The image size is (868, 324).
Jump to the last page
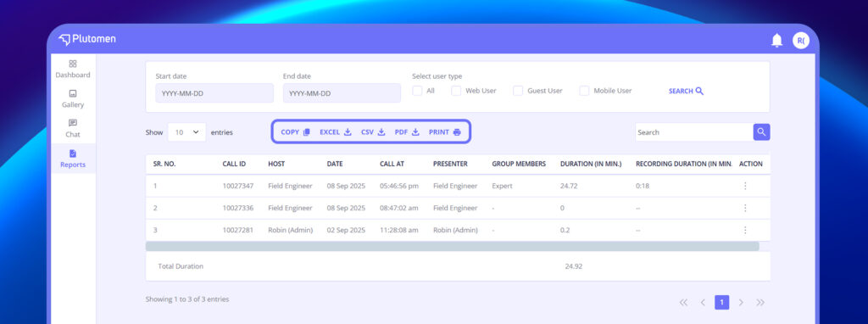coord(760,303)
